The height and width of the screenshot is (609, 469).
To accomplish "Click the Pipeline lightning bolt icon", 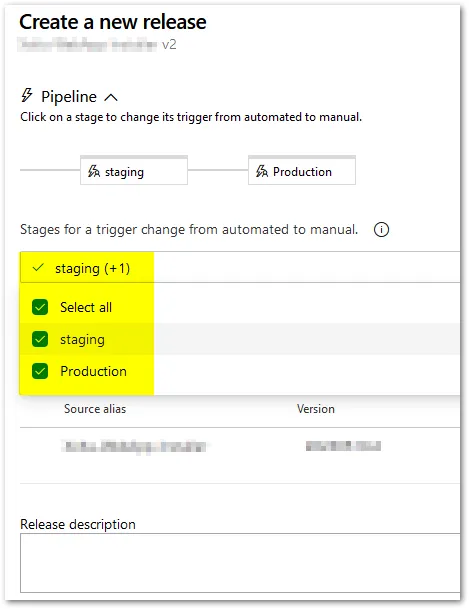I will pyautogui.click(x=27, y=95).
